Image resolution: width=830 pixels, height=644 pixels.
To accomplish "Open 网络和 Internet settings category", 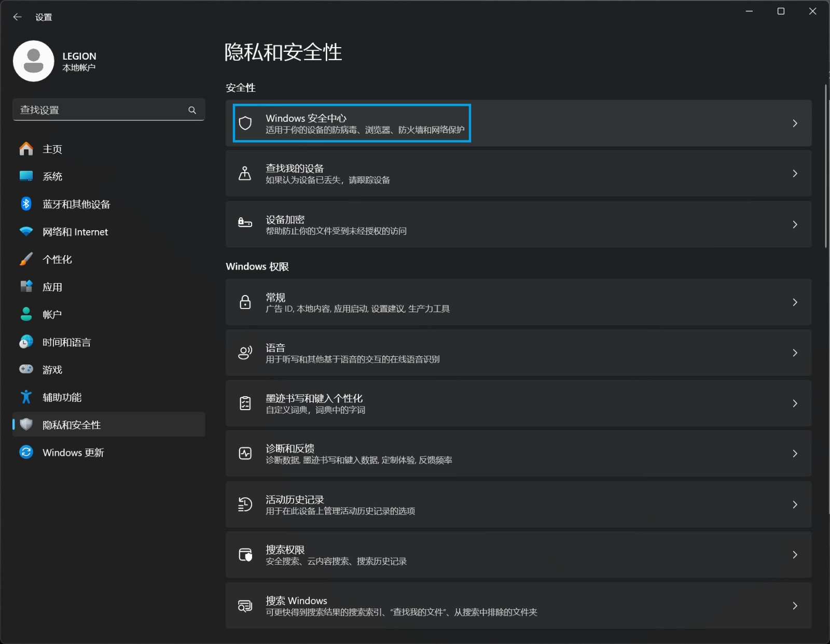I will pyautogui.click(x=109, y=231).
